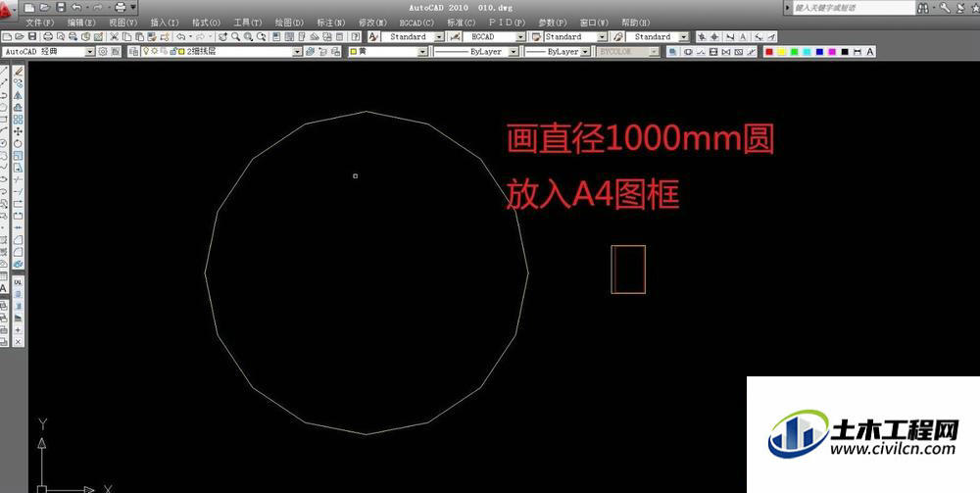Select the Move tool
Screen dimensions: 980x493
tap(18, 131)
